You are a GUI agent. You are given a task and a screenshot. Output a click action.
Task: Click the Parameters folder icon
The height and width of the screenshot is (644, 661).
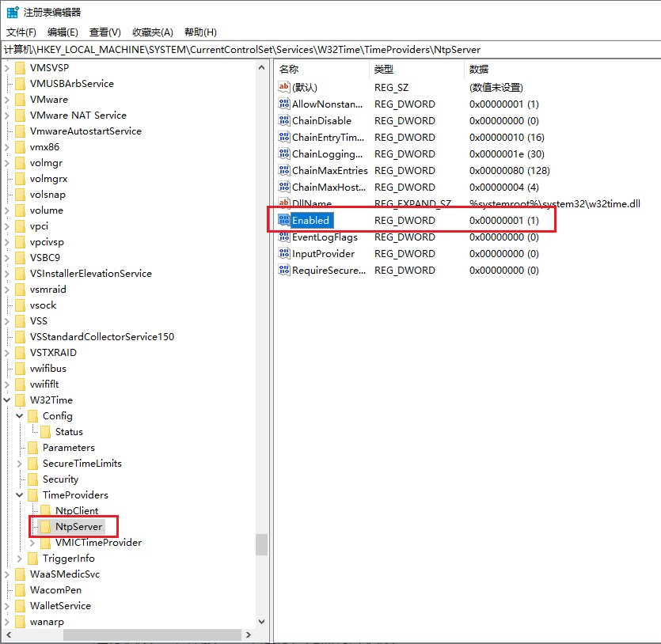click(33, 448)
